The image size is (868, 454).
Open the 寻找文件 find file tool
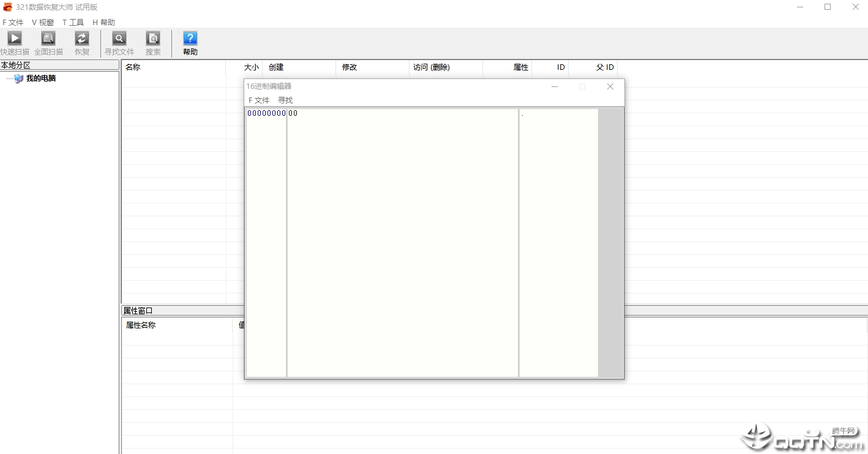119,44
